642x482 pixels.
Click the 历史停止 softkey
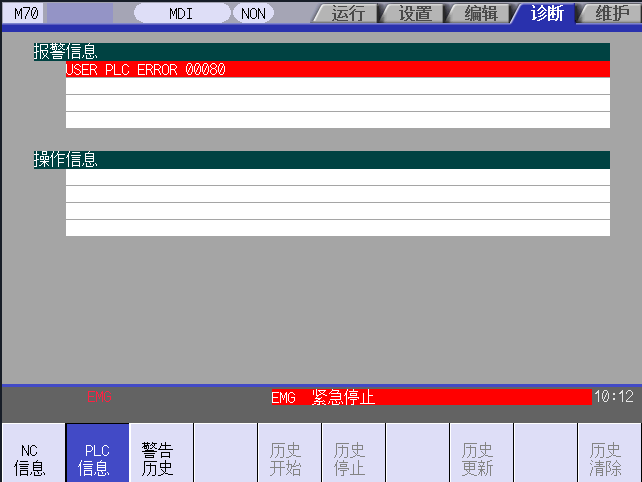[x=353, y=453]
